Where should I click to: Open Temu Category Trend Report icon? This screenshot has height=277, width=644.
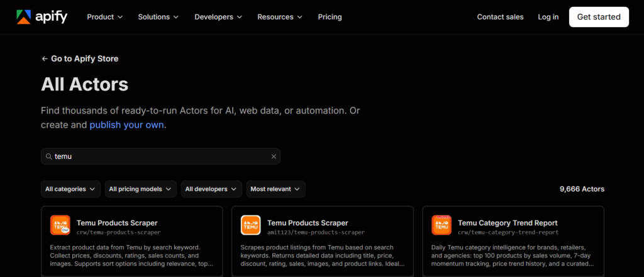coord(441,225)
